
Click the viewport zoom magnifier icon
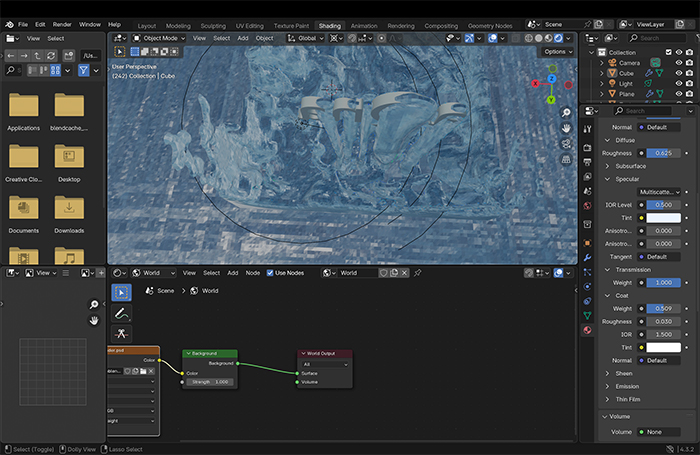566,112
